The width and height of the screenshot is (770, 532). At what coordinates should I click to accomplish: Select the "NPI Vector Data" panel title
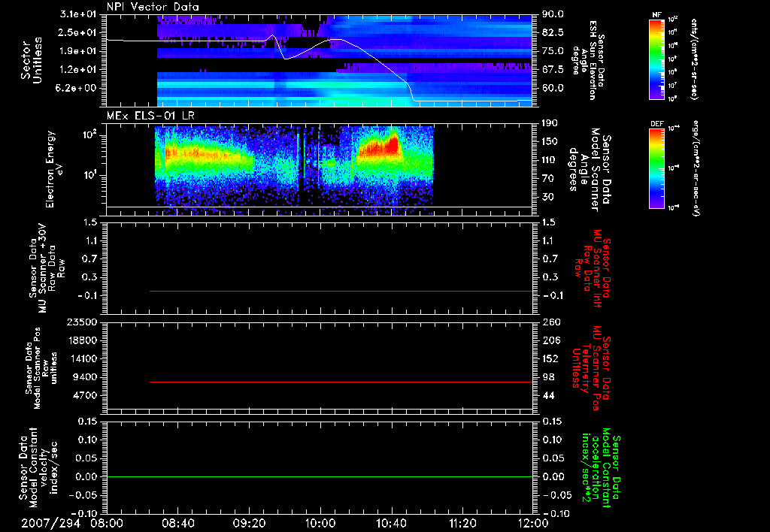pyautogui.click(x=153, y=7)
